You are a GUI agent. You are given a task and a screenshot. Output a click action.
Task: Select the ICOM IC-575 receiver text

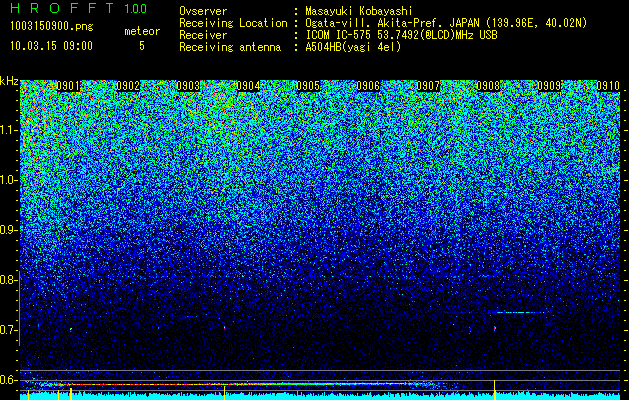coord(402,35)
